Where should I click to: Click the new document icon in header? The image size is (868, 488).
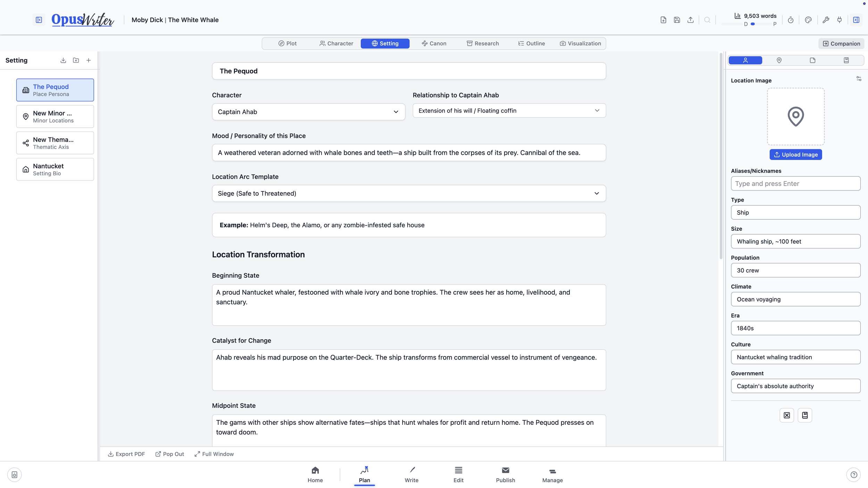[663, 20]
